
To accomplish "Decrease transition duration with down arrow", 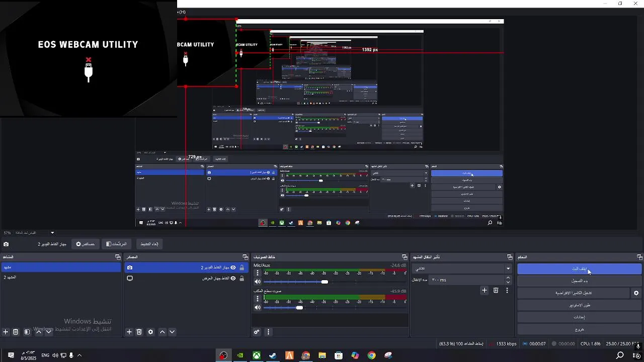I will point(508,283).
